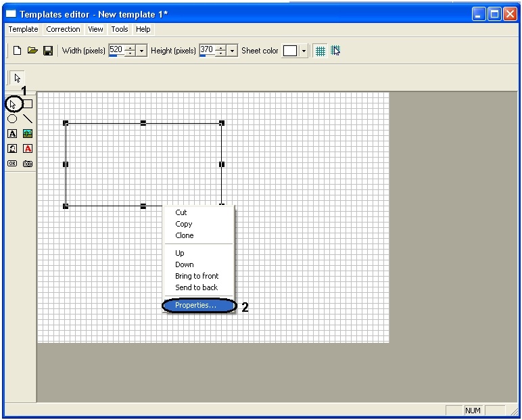Choose the black text label tool

(x=12, y=134)
